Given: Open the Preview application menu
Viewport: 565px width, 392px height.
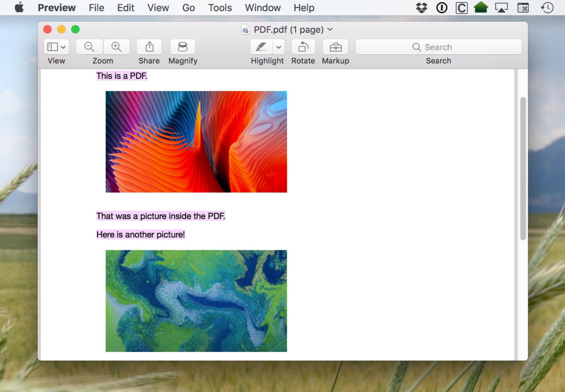Looking at the screenshot, I should (x=56, y=8).
